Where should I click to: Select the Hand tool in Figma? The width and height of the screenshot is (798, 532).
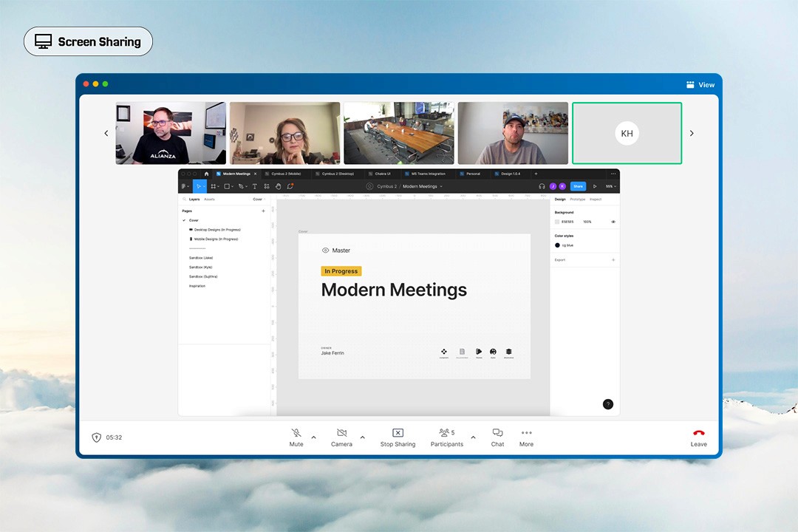click(x=279, y=186)
